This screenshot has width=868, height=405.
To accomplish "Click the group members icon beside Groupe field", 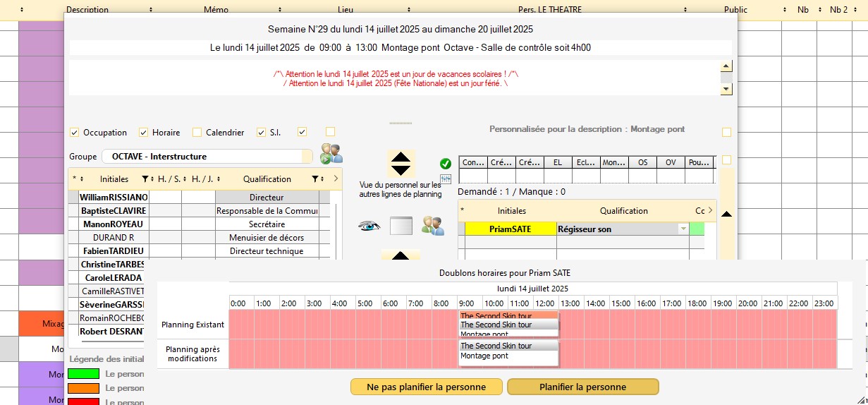I will pos(331,154).
